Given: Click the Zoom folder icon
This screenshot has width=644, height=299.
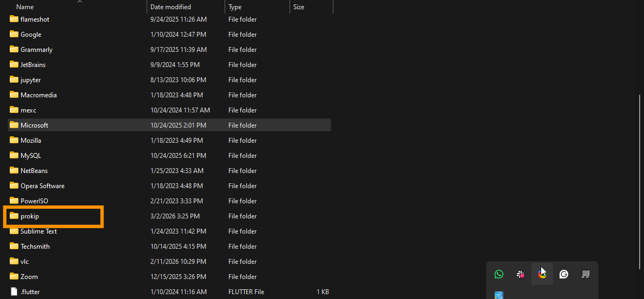Looking at the screenshot, I should 15,277.
